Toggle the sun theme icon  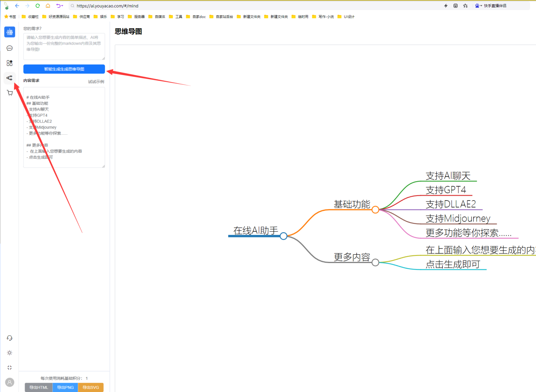tap(10, 353)
